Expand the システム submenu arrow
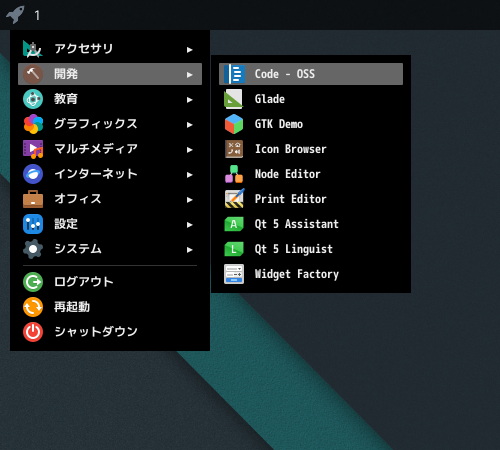 coord(190,250)
